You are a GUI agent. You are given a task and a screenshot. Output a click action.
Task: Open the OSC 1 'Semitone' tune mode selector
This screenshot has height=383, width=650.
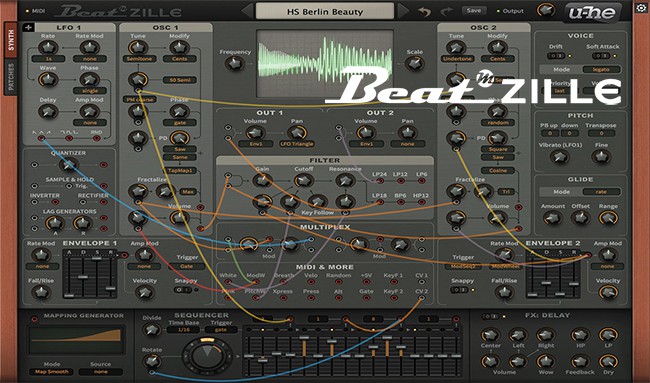(x=139, y=59)
